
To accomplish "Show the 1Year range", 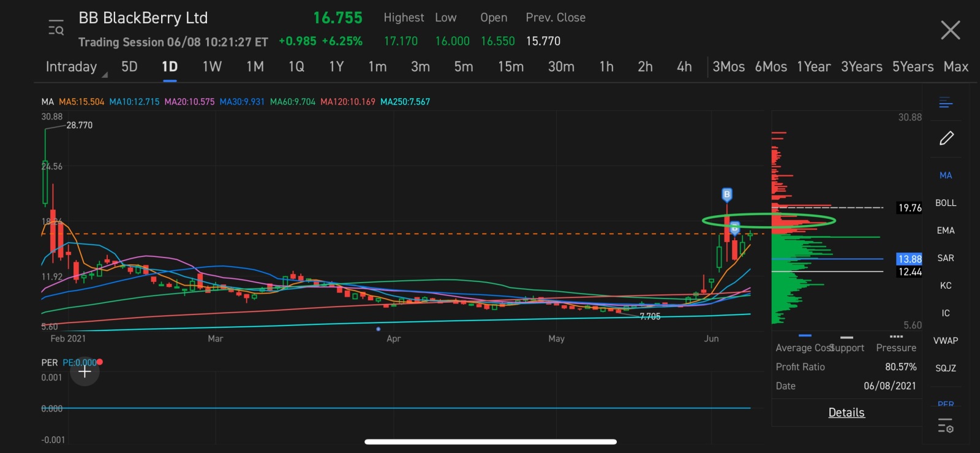I will 813,67.
